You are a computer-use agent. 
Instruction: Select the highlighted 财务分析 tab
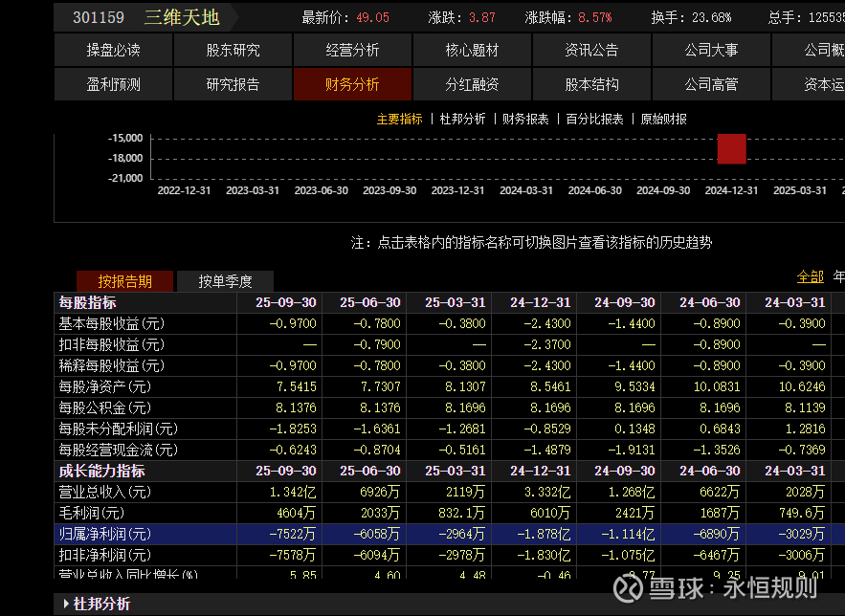[352, 84]
